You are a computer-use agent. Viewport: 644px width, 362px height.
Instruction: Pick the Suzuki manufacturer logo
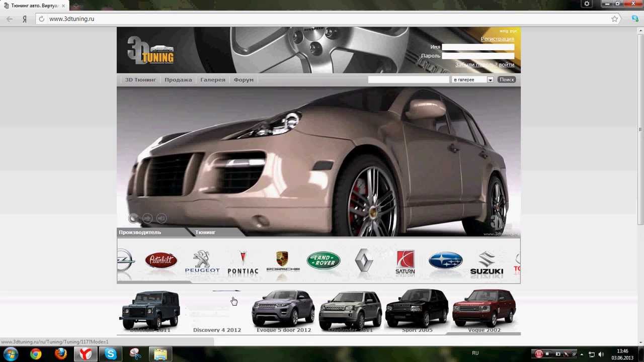point(487,263)
